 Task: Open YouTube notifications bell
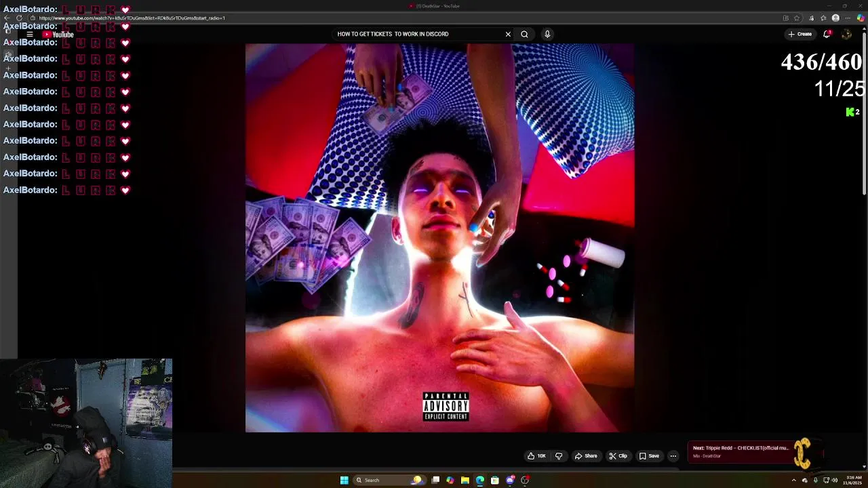point(827,34)
